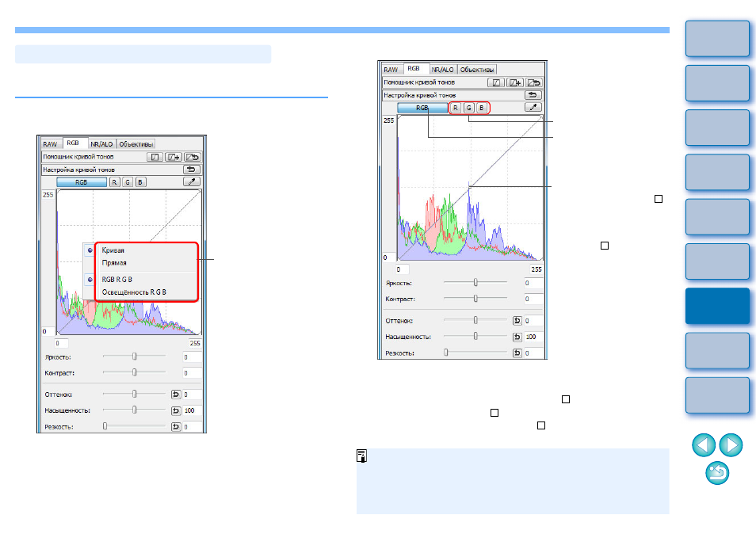Choose RGB R G B menu option
Screen dimensions: 756x534
point(116,280)
